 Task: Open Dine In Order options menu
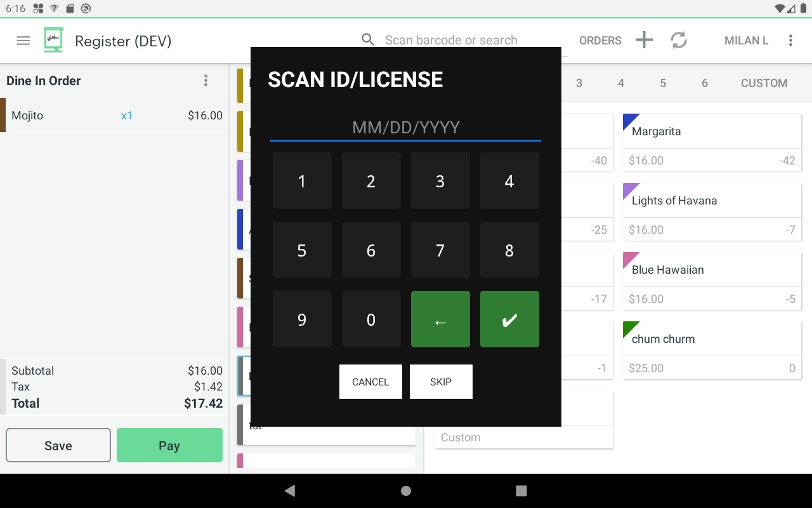pyautogui.click(x=206, y=81)
